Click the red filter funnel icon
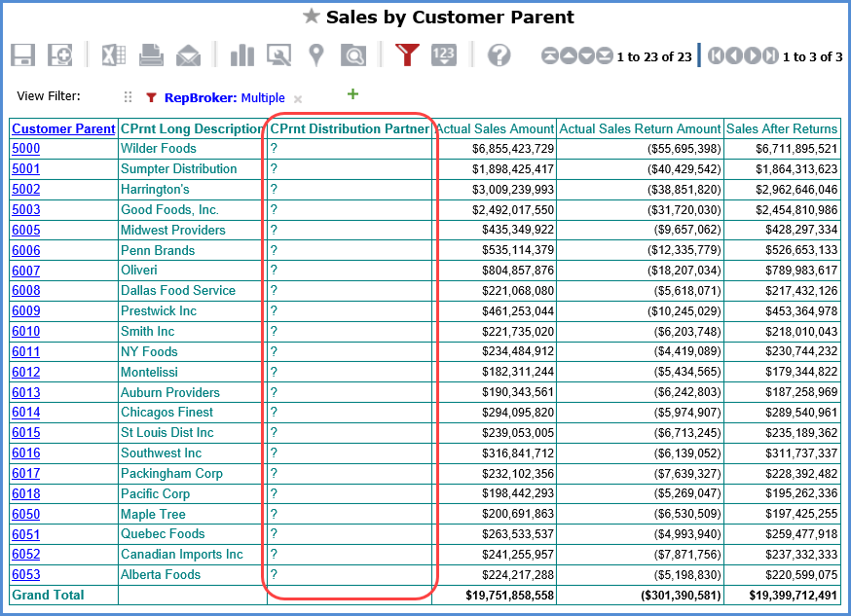The height and width of the screenshot is (616, 851). [407, 55]
